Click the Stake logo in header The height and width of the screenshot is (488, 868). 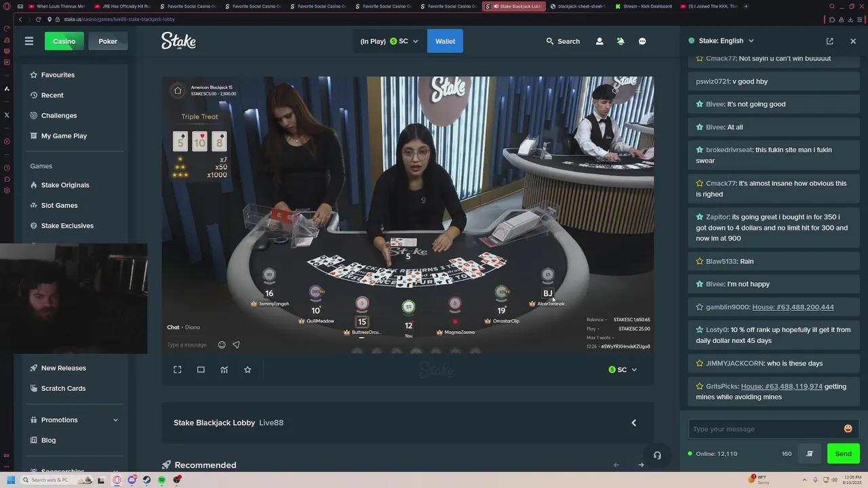coord(178,41)
